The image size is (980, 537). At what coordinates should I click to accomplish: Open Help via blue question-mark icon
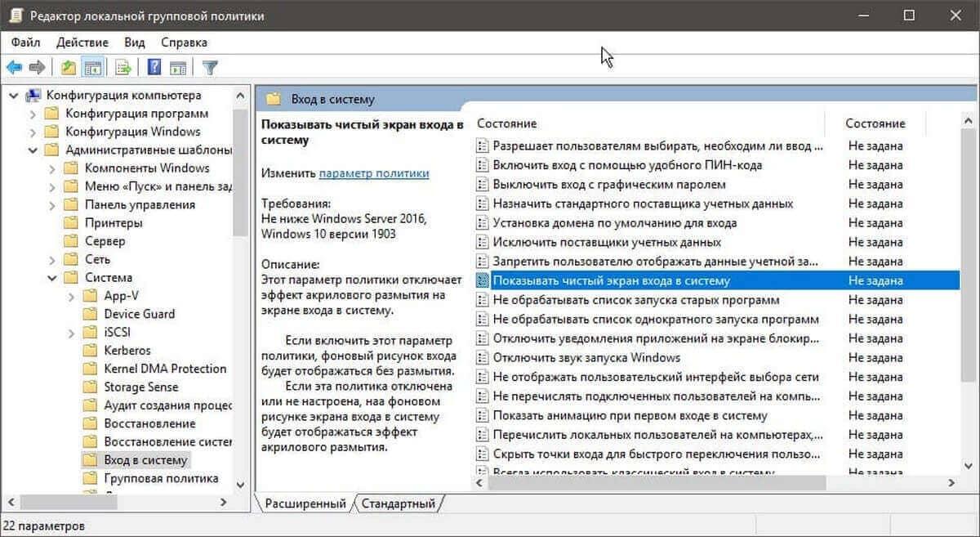click(x=154, y=67)
